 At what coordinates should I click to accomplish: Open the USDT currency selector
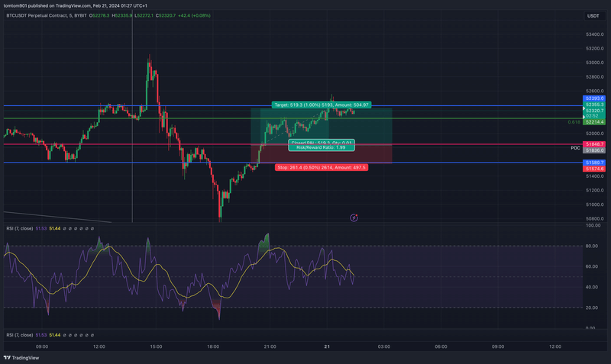click(594, 15)
